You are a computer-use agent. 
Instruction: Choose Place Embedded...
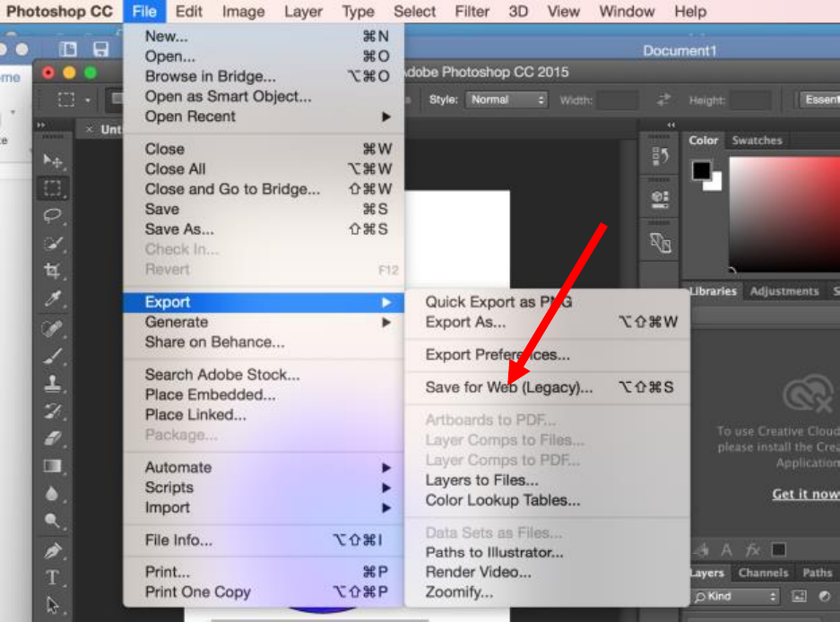[264, 395]
